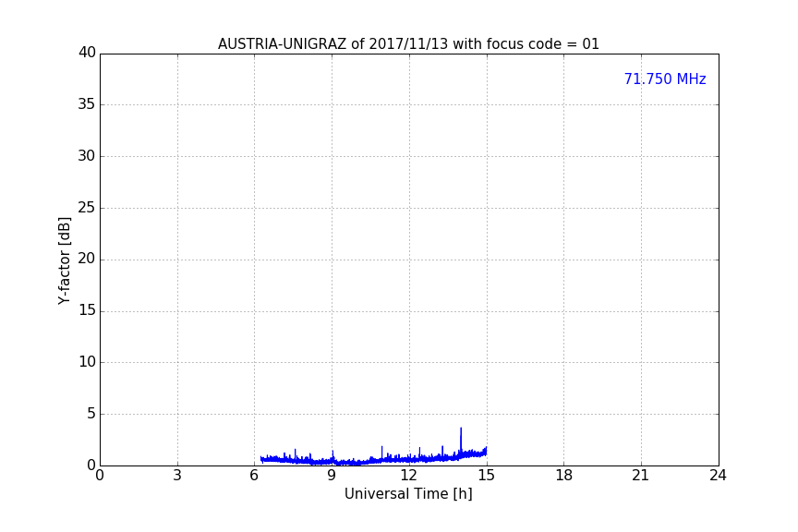Image resolution: width=798 pixels, height=532 pixels.
Task: Click the y-axis tick label '30'
Action: (87, 156)
